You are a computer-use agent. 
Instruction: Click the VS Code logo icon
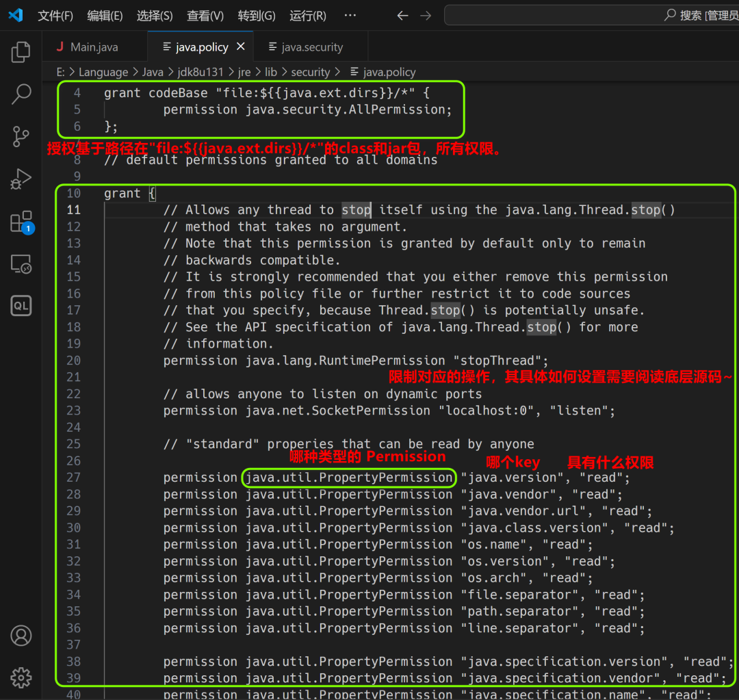click(x=16, y=15)
